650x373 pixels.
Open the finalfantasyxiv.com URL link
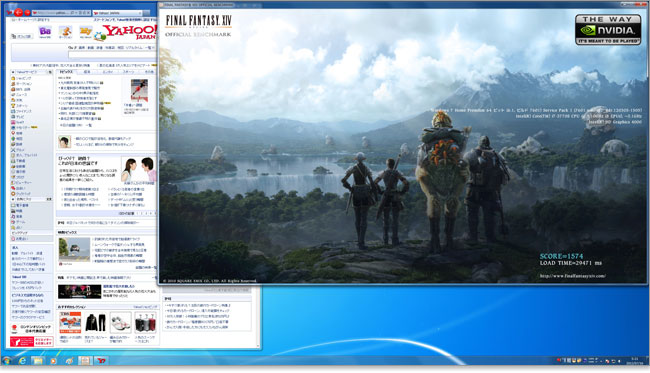[x=572, y=276]
